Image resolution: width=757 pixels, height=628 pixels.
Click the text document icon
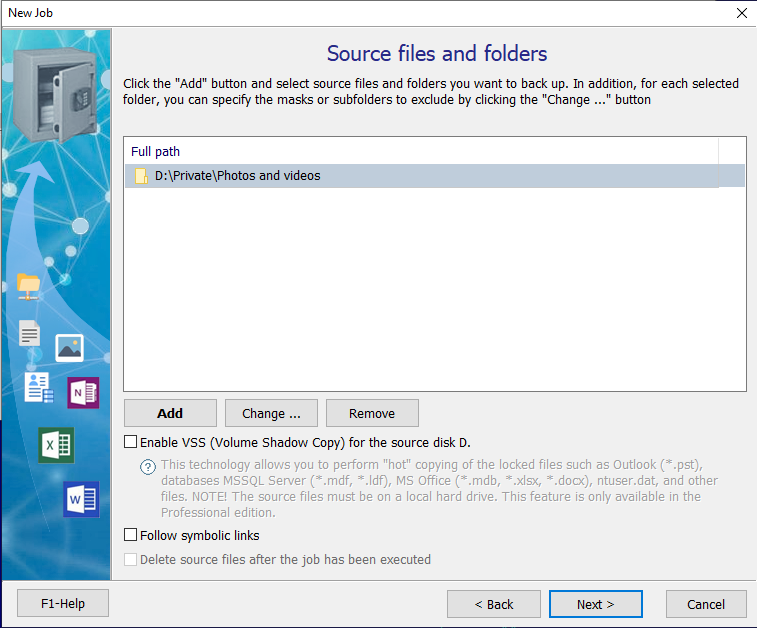pos(30,335)
